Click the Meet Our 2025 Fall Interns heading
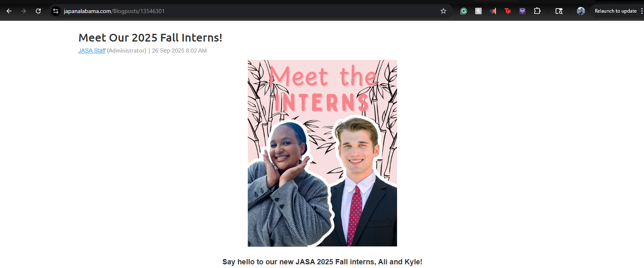 (151, 37)
